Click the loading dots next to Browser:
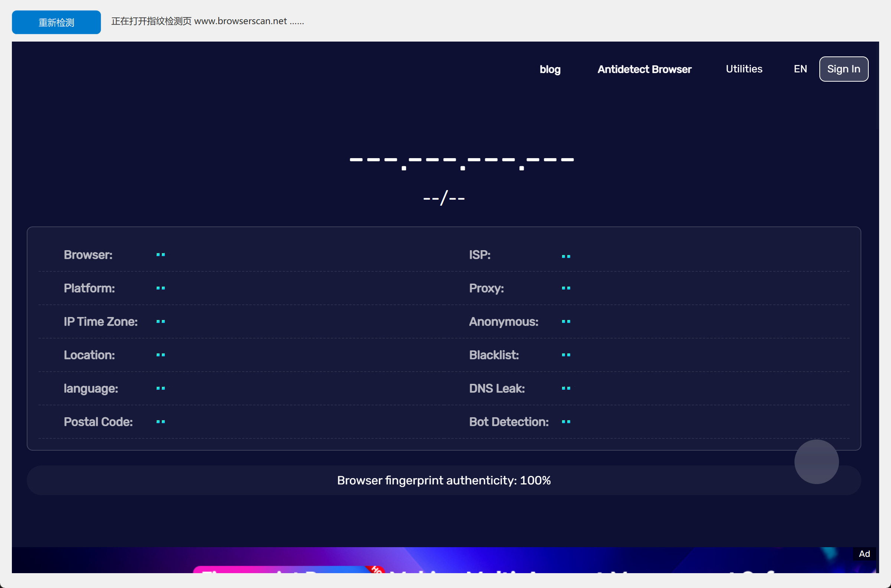Screen dimensions: 891x588 tap(160, 255)
